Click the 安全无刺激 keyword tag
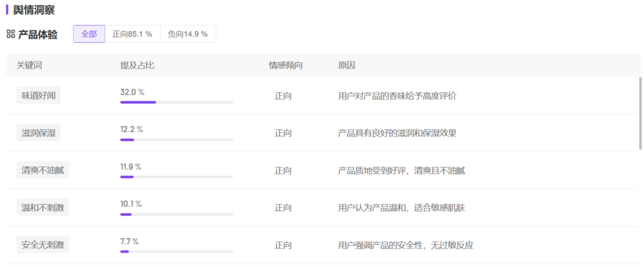 (43, 245)
